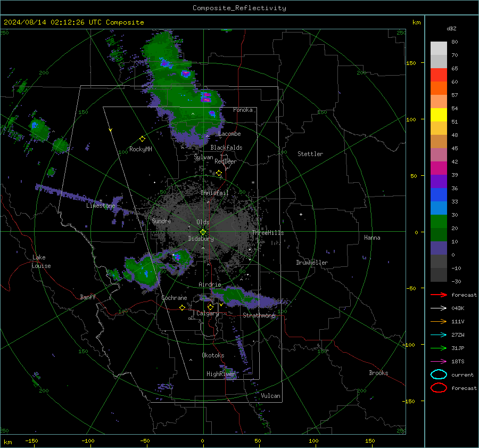This screenshot has width=479, height=448.
Task: Click the red 'forecast' ellipse icon
Action: [x=439, y=388]
